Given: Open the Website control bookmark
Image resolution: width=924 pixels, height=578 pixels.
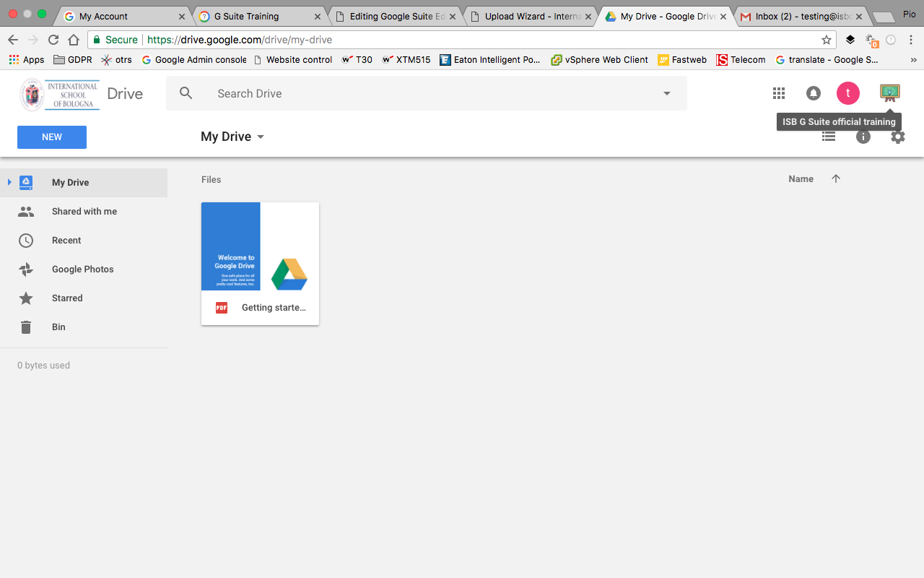Looking at the screenshot, I should click(293, 60).
